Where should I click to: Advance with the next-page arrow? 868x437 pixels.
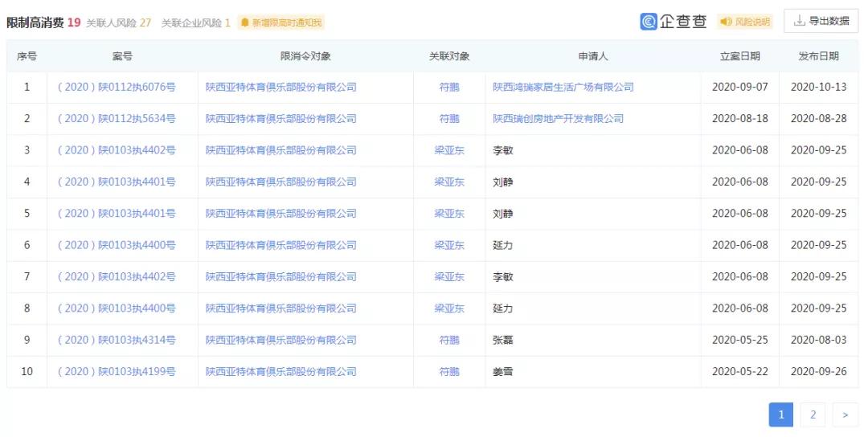pyautogui.click(x=845, y=415)
